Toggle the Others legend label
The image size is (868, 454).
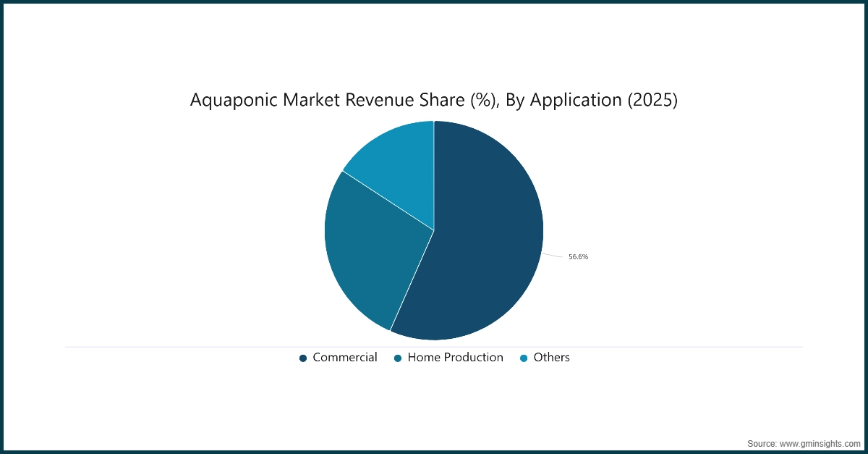551,357
